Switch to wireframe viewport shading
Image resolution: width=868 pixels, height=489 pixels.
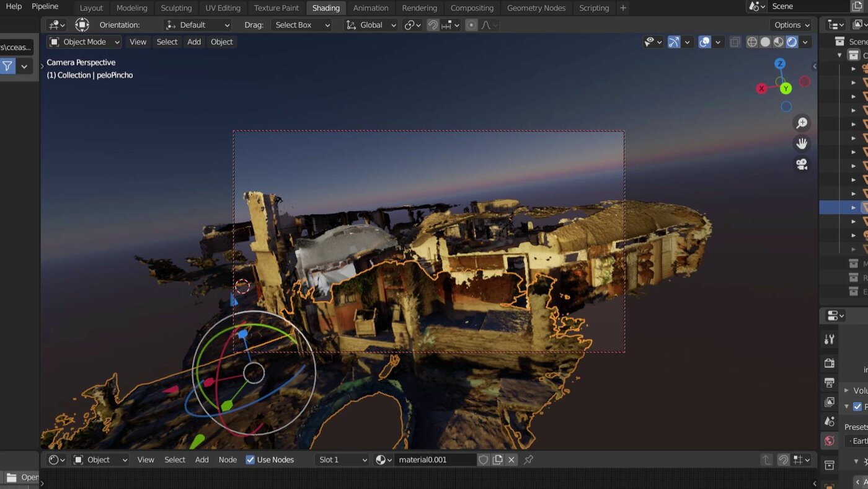tap(752, 42)
